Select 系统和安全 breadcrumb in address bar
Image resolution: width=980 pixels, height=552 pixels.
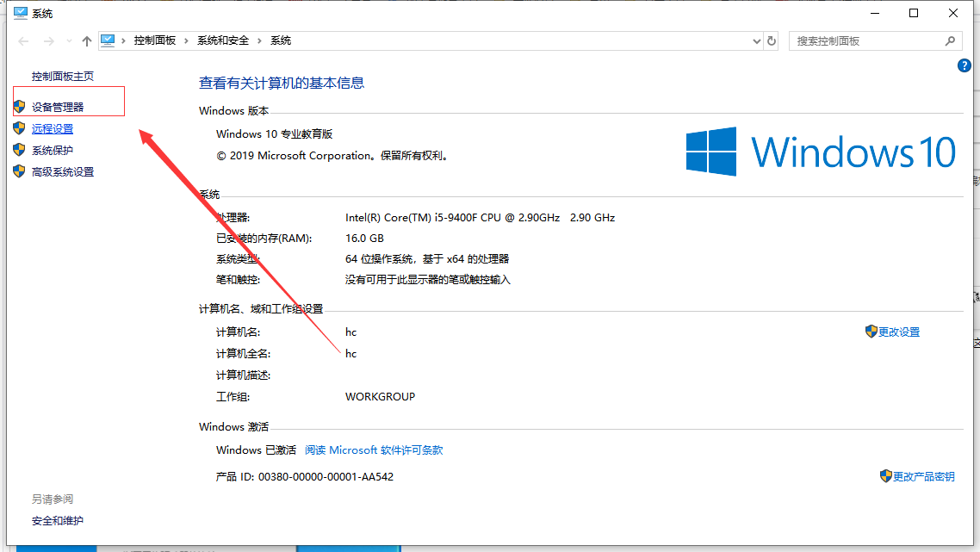coord(223,40)
